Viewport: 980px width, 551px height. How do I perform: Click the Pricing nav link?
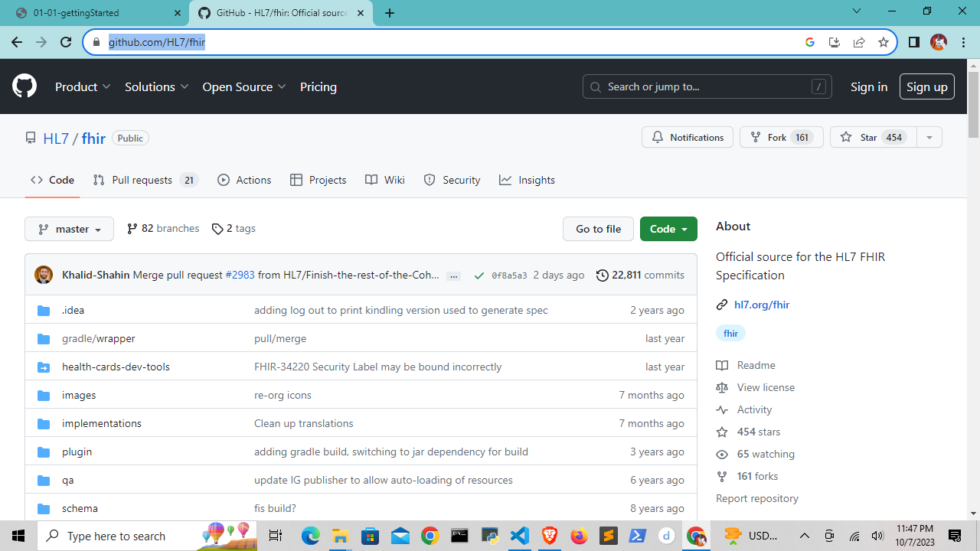[x=318, y=86]
